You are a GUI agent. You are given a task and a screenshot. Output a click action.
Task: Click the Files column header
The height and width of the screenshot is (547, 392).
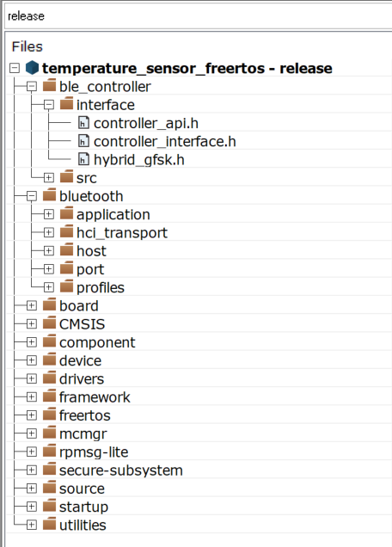coord(28,46)
